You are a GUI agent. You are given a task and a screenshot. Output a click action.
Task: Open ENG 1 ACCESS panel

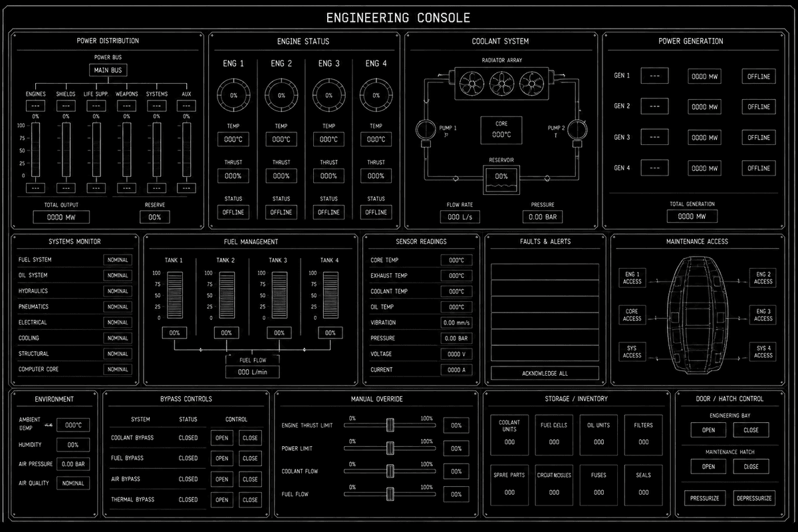(x=632, y=278)
